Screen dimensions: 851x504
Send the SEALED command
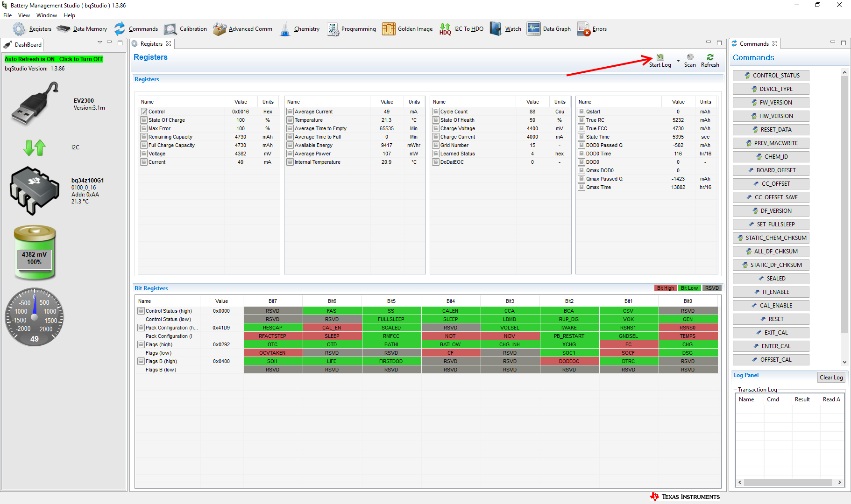coord(771,279)
